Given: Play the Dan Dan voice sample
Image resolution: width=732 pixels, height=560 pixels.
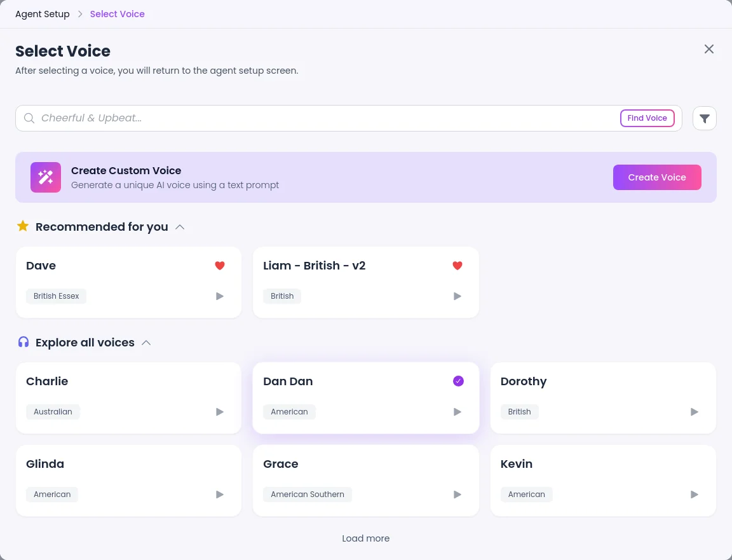Looking at the screenshot, I should (457, 412).
